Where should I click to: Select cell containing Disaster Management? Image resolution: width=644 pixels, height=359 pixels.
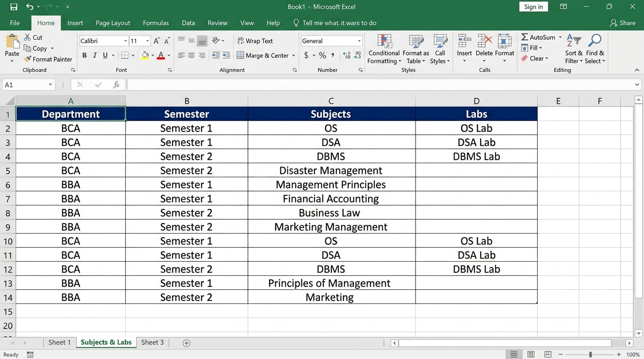pyautogui.click(x=331, y=170)
